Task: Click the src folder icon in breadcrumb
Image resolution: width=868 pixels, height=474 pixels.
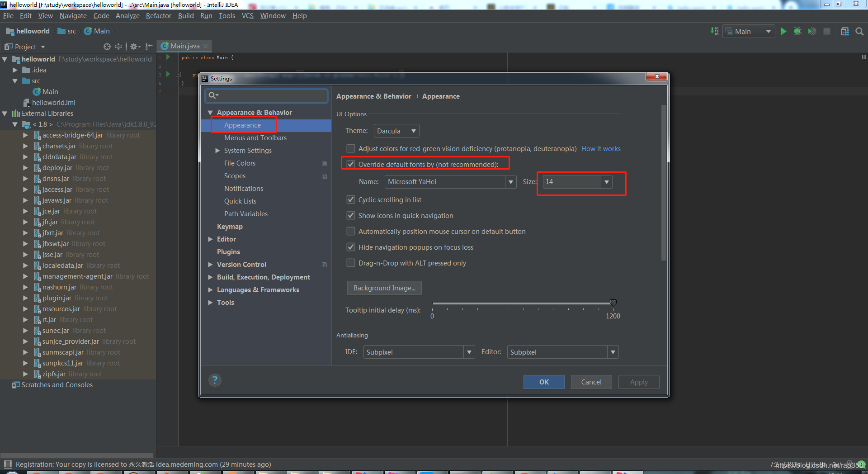Action: [61, 31]
